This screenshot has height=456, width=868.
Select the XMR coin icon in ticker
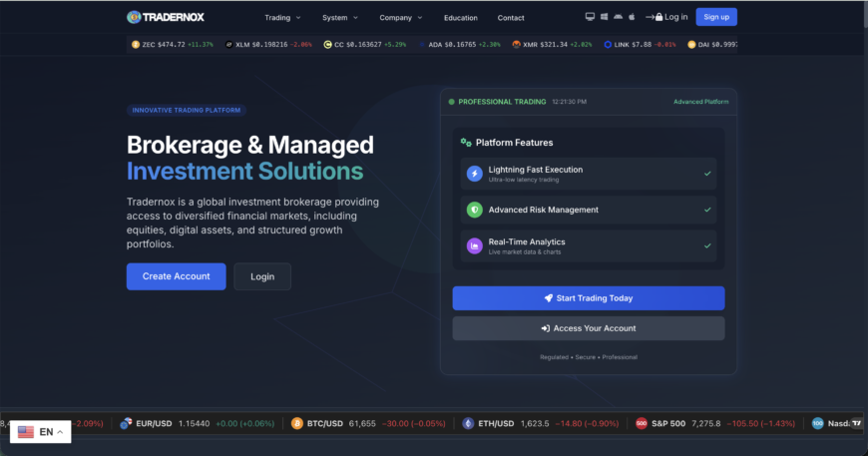click(517, 44)
